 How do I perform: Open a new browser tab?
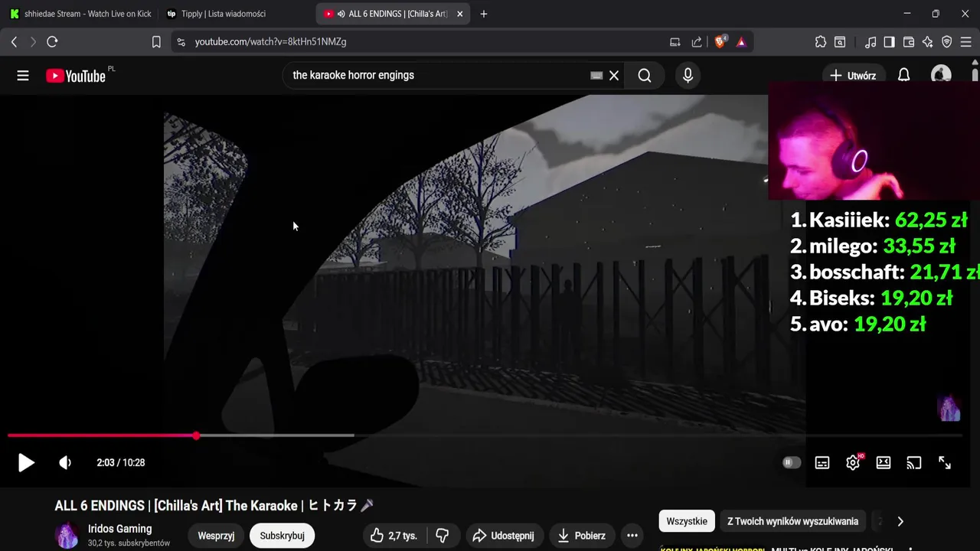[483, 14]
